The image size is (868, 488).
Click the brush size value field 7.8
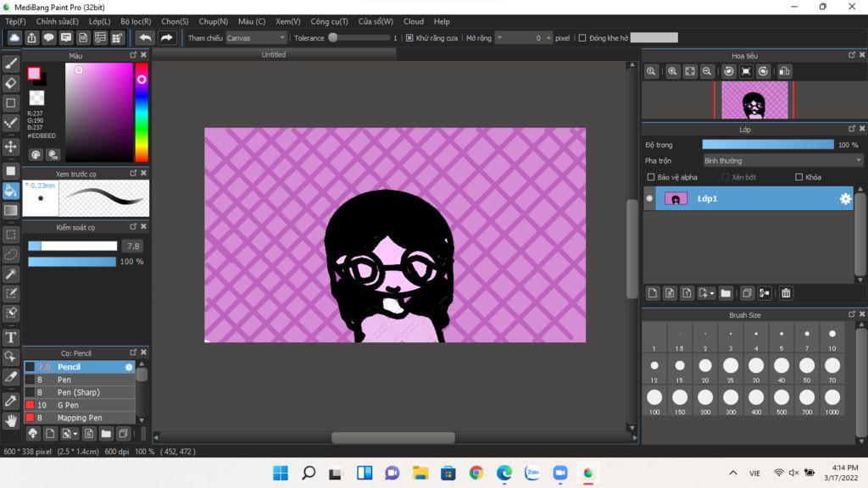pyautogui.click(x=133, y=247)
